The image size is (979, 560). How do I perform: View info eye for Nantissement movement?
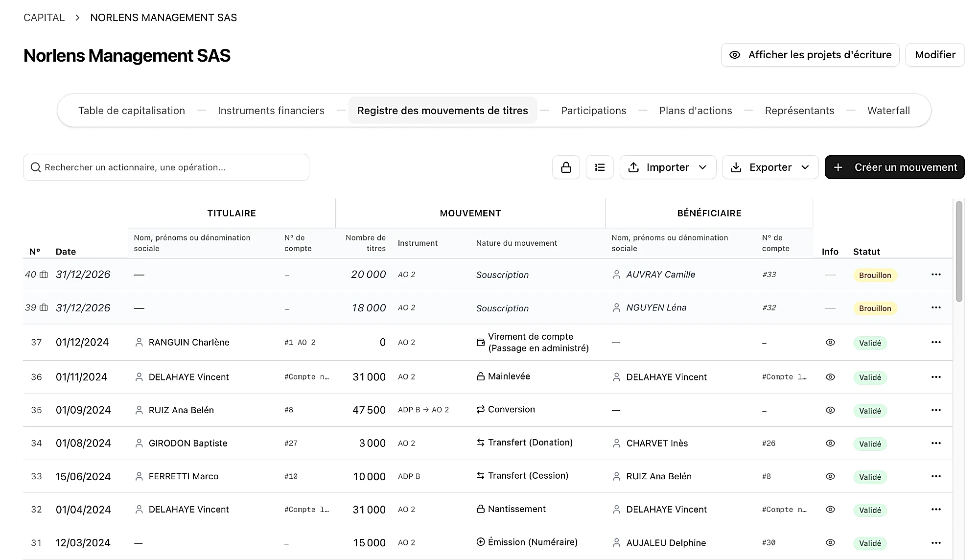coord(830,510)
